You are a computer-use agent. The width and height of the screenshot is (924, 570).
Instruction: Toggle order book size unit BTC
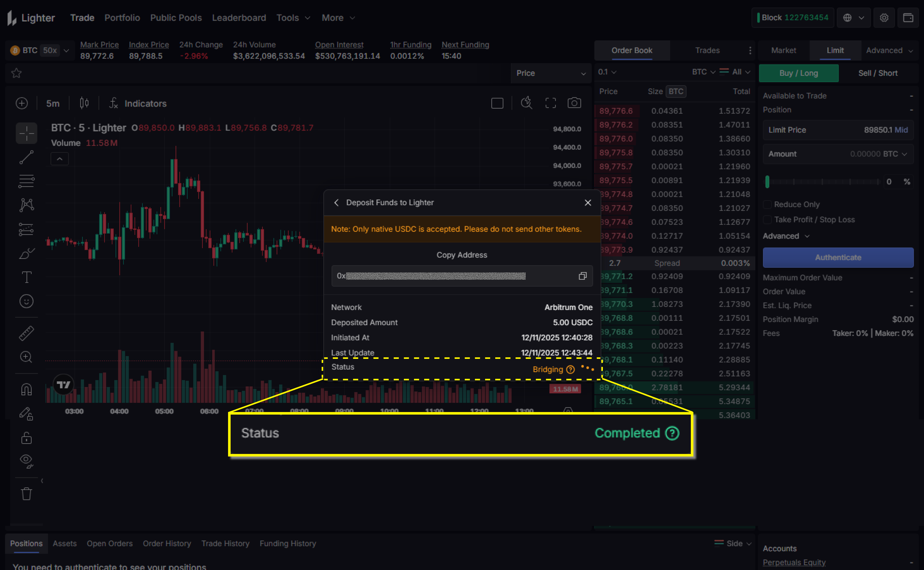pyautogui.click(x=675, y=91)
